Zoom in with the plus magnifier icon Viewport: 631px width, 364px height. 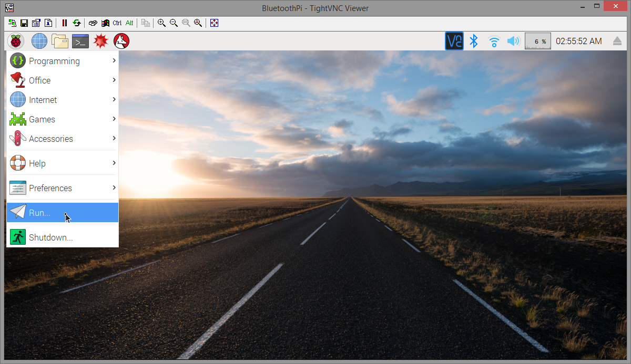pyautogui.click(x=162, y=23)
